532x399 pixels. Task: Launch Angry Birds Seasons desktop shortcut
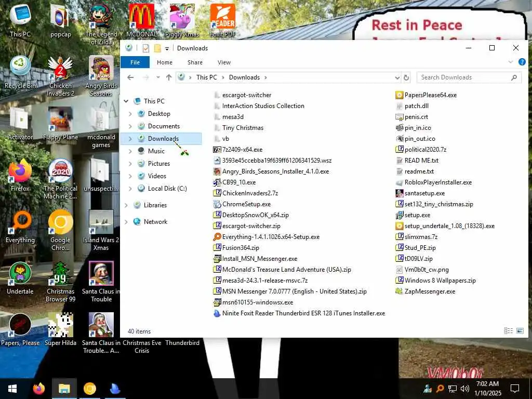click(x=101, y=76)
